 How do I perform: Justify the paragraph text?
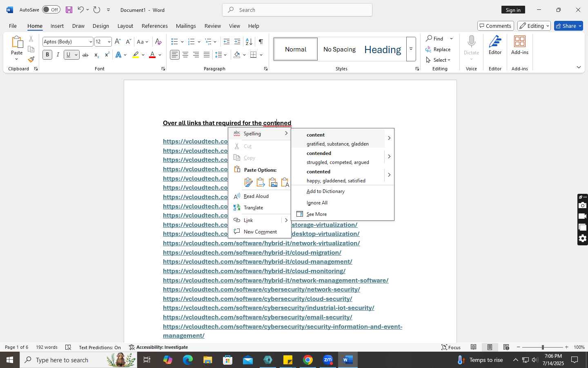pos(207,55)
